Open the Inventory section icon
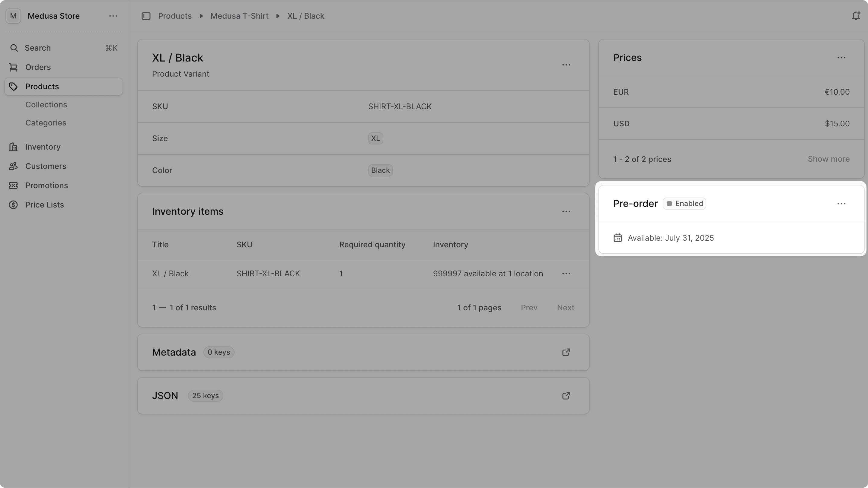The width and height of the screenshot is (868, 488). pyautogui.click(x=14, y=147)
